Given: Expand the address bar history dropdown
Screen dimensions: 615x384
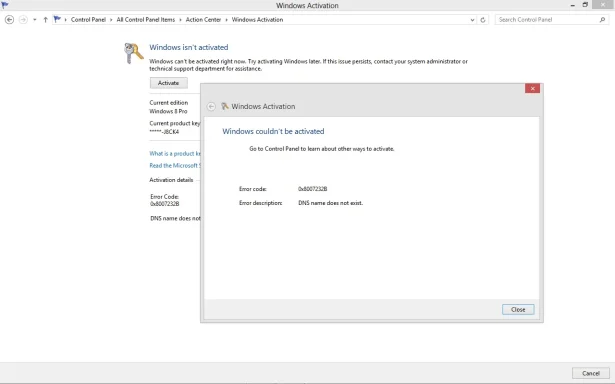Looking at the screenshot, I should tap(472, 20).
